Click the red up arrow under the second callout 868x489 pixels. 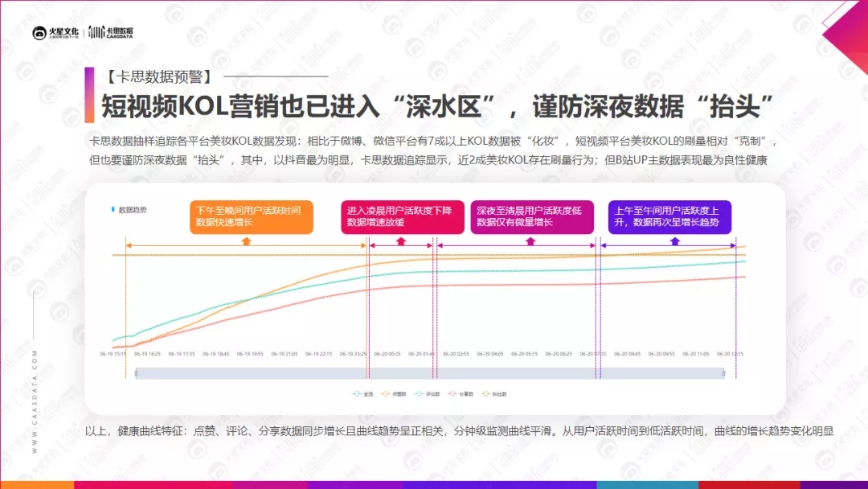(401, 241)
